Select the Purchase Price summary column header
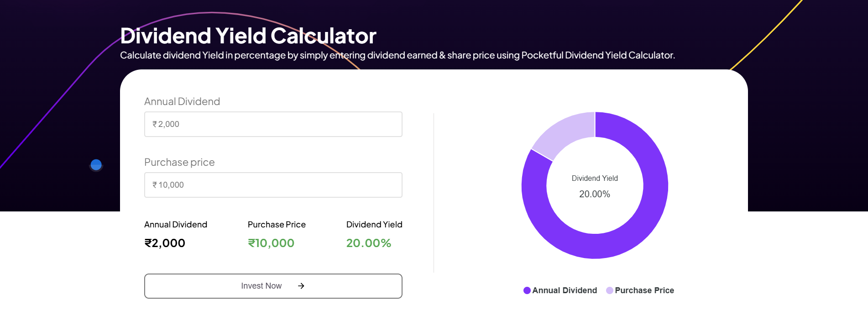 click(276, 224)
